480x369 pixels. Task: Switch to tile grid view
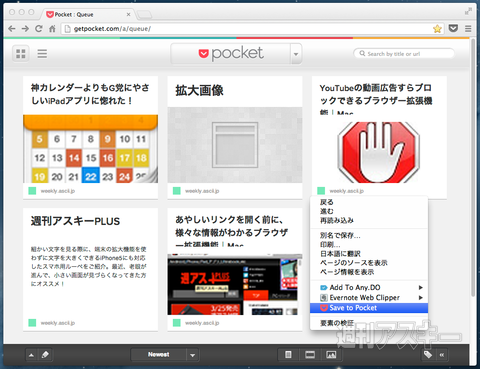pyautogui.click(x=21, y=54)
